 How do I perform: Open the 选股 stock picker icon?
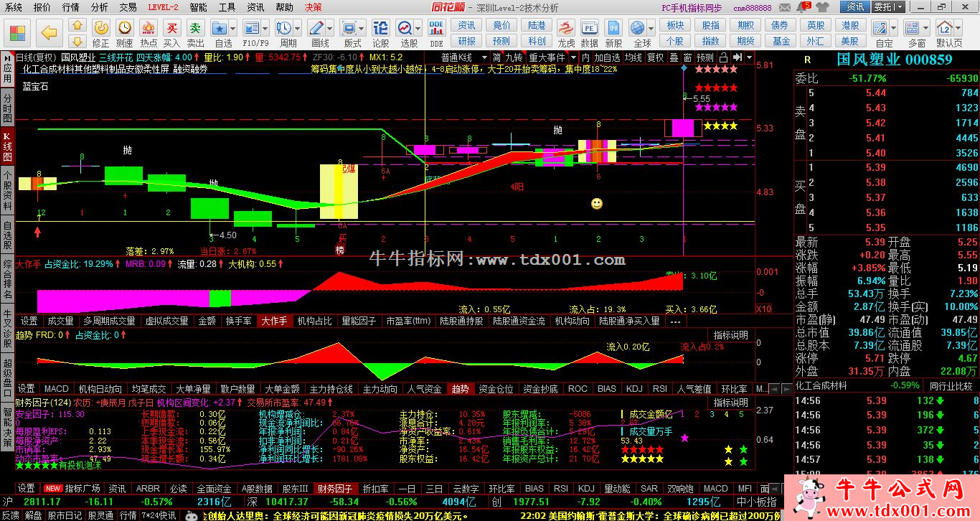[405, 28]
